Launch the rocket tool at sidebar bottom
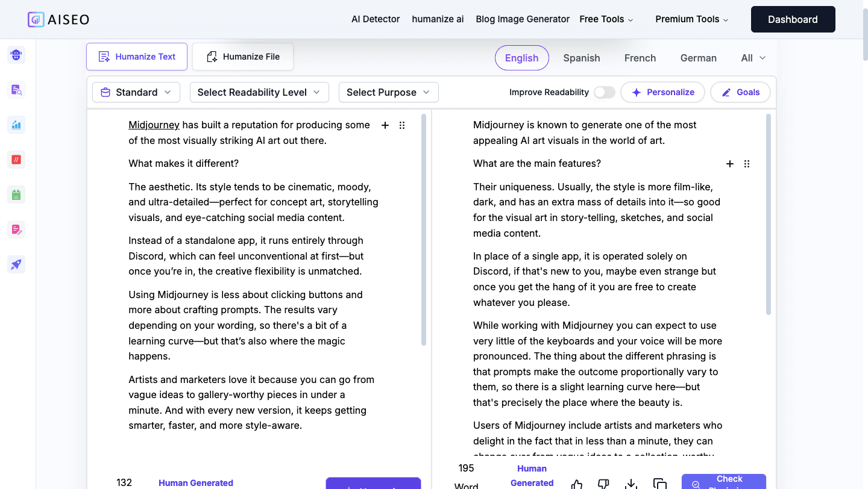The image size is (868, 489). coord(16,264)
